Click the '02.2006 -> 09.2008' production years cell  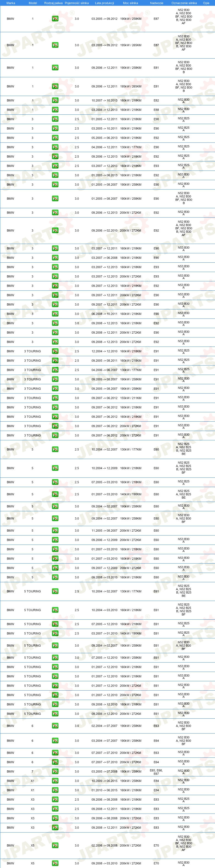pos(104,845)
